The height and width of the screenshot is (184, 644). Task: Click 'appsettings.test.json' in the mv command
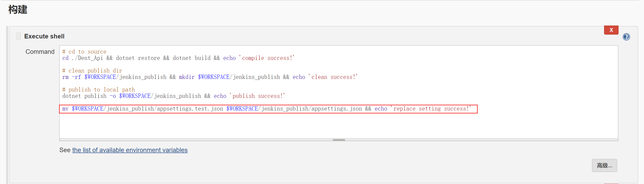coord(190,109)
